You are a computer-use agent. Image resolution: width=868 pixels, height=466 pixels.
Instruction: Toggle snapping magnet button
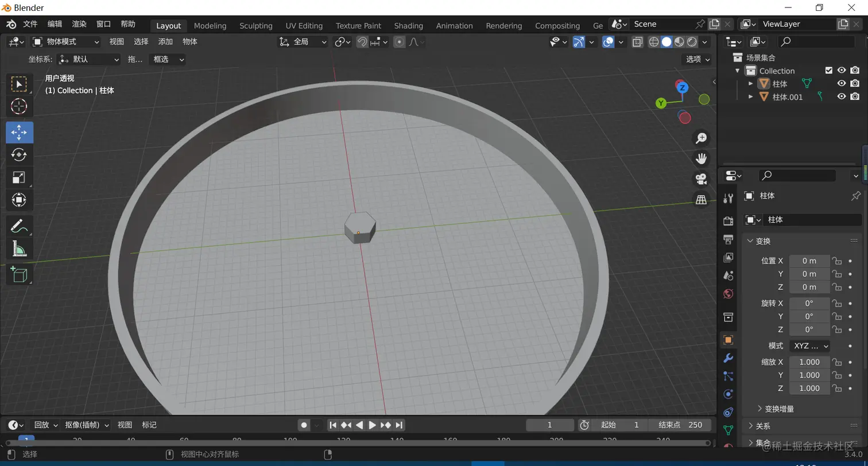click(x=362, y=42)
